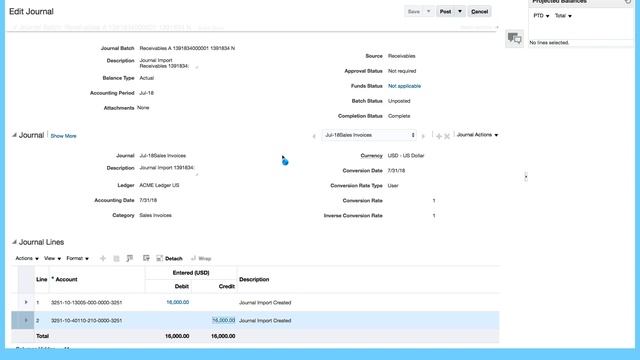Image resolution: width=640 pixels, height=360 pixels.
Task: Open the Total dropdown in Projected Balances
Action: coord(563,16)
